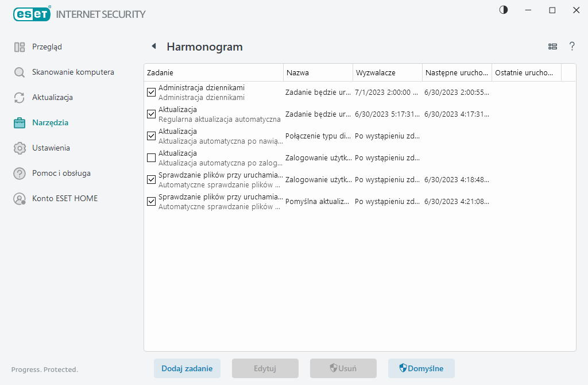Viewport: 588px width, 385px height.
Task: Click the Konto ESET HOME user icon
Action: tap(20, 199)
